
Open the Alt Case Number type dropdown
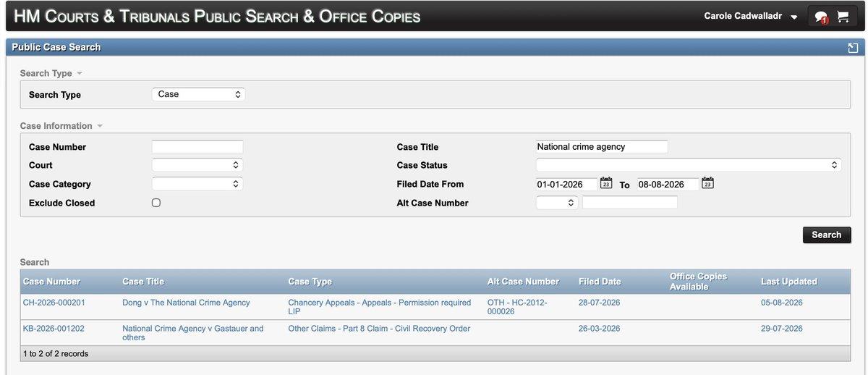556,203
